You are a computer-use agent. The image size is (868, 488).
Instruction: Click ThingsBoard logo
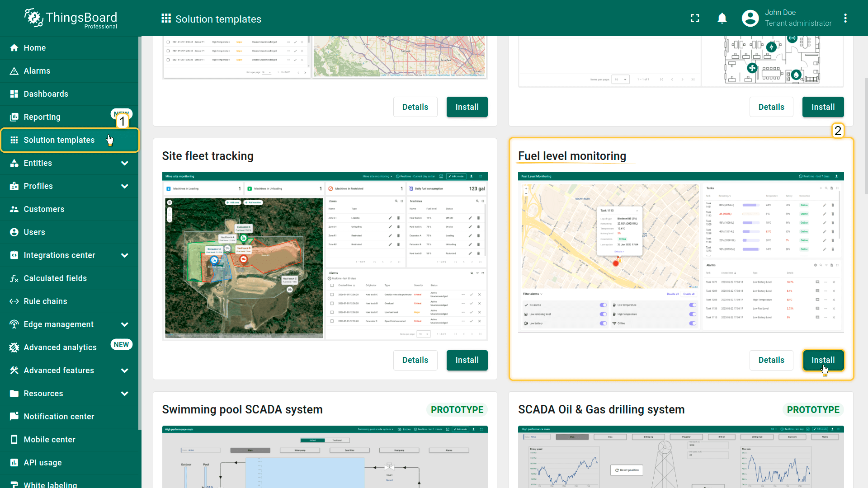71,18
